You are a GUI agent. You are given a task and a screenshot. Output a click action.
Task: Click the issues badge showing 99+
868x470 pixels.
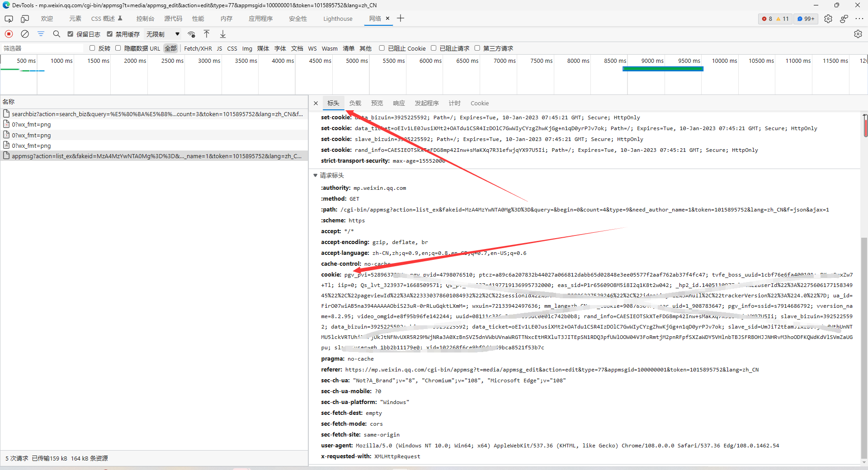(806, 19)
